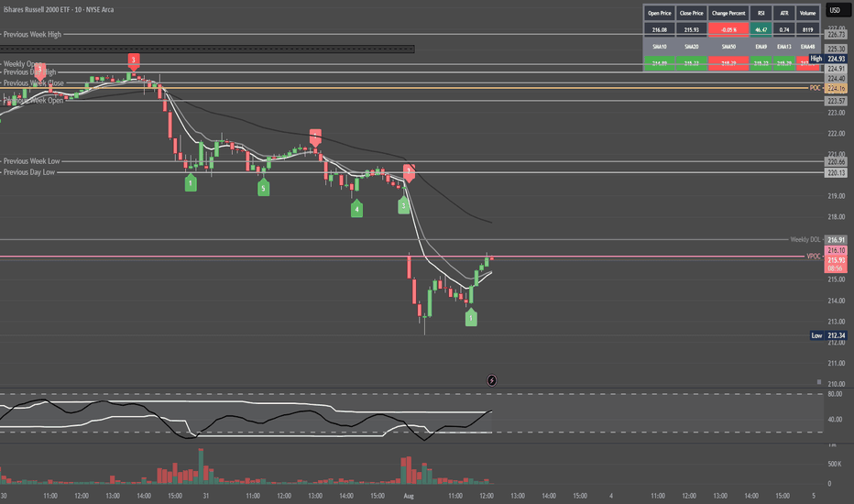Click the Change Percent table header
Viewport: 854px width, 504px height.
(x=728, y=13)
